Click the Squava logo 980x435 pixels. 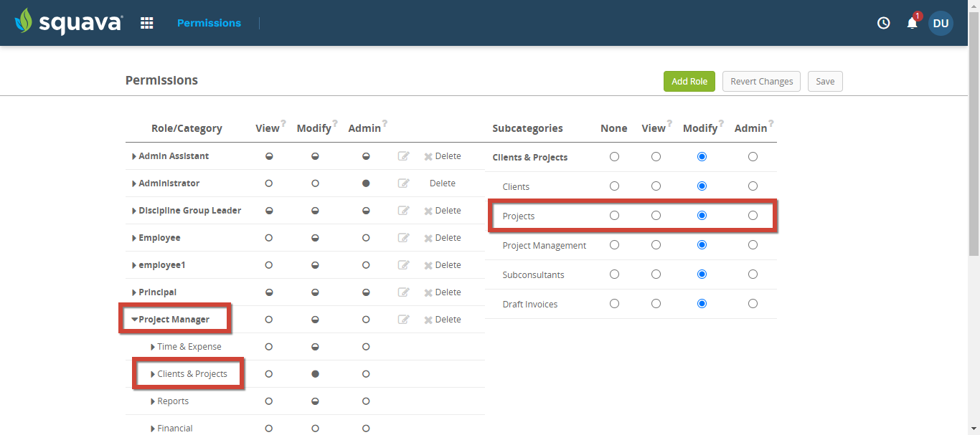tap(68, 22)
